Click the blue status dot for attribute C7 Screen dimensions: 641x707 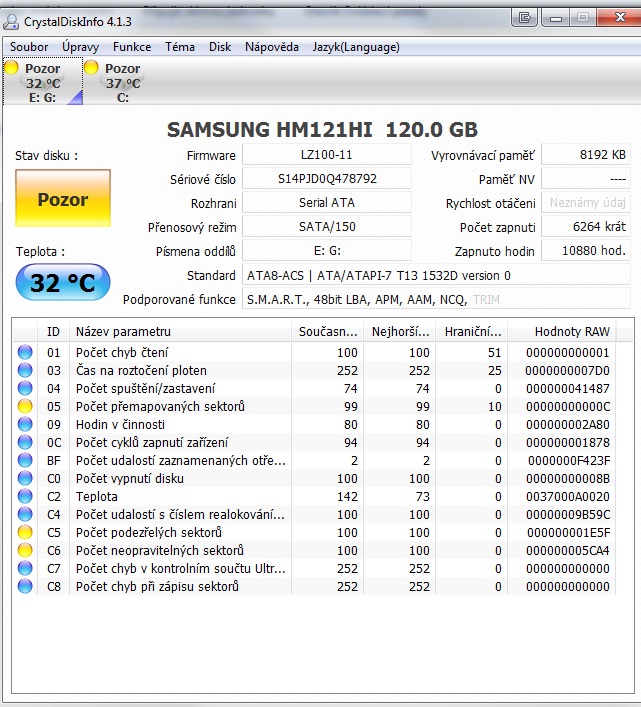click(25, 569)
